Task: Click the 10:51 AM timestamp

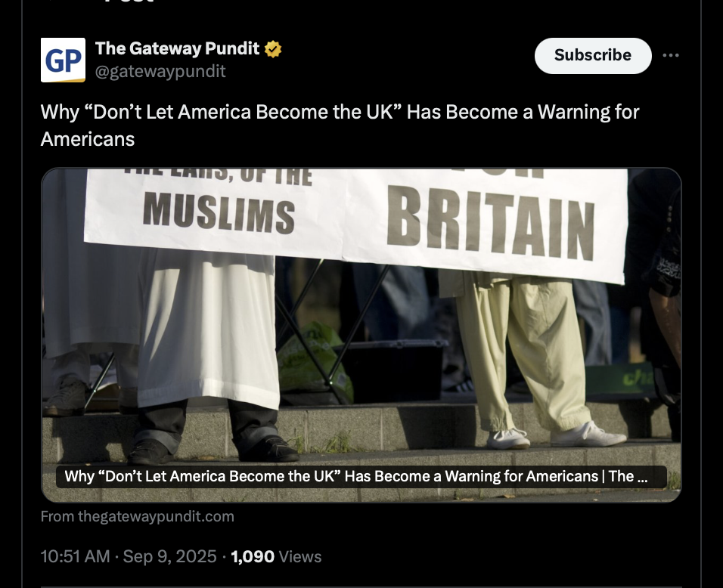Action: 75,557
